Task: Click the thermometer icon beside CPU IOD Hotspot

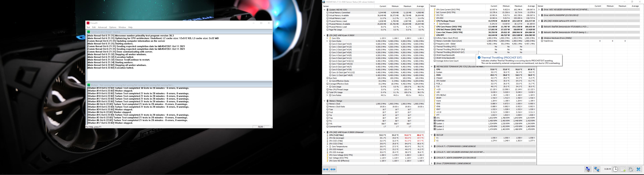Action: coord(328,149)
